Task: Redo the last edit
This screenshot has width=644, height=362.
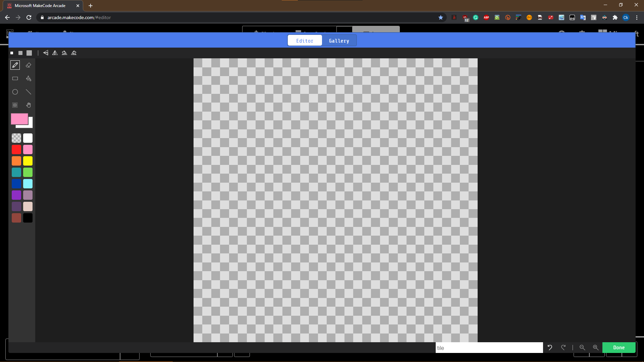Action: [x=563, y=348]
